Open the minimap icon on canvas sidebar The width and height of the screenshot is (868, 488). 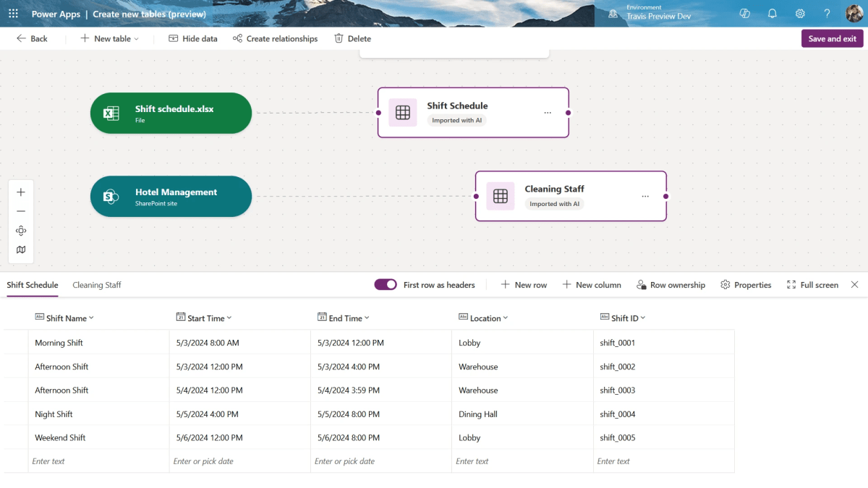20,249
